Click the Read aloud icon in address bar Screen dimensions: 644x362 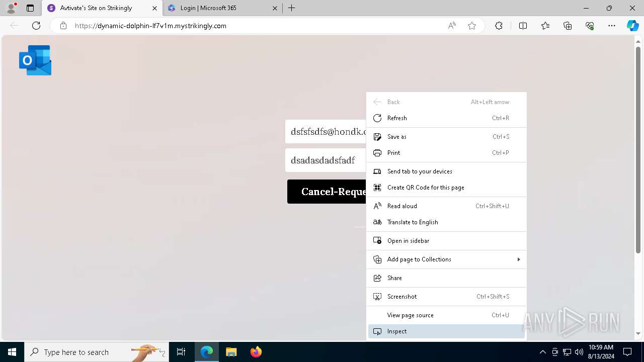(x=452, y=26)
